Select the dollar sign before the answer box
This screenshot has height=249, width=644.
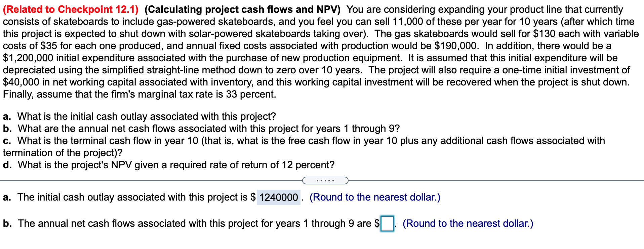coord(376,223)
